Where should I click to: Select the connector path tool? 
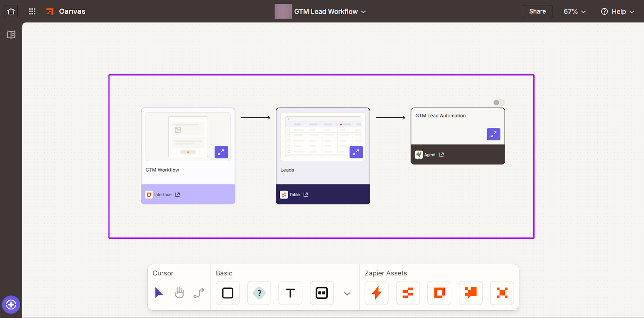[x=199, y=293]
